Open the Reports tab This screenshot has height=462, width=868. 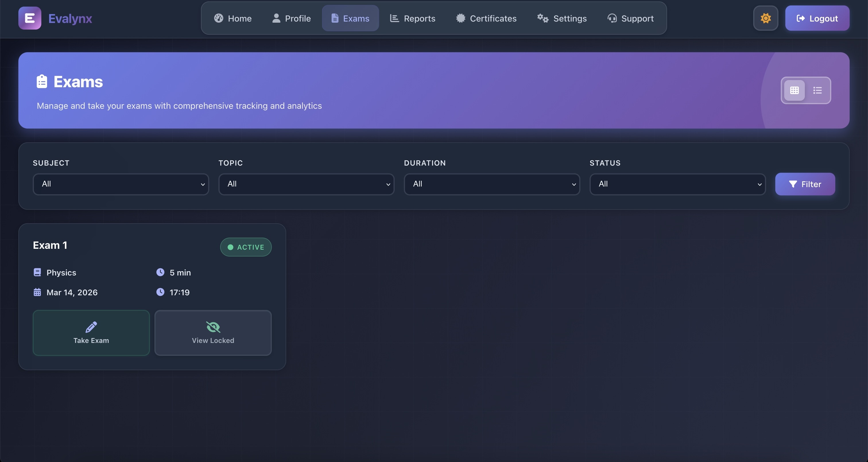pos(412,18)
